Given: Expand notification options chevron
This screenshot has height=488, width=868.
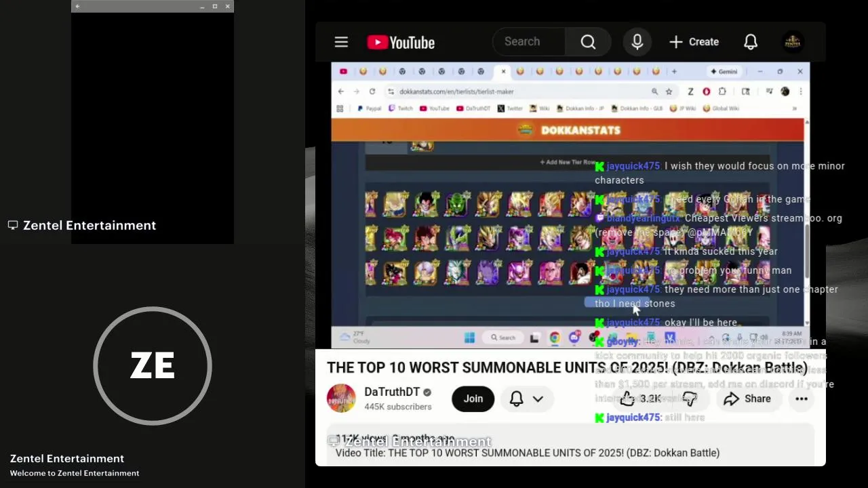Looking at the screenshot, I should [x=538, y=399].
